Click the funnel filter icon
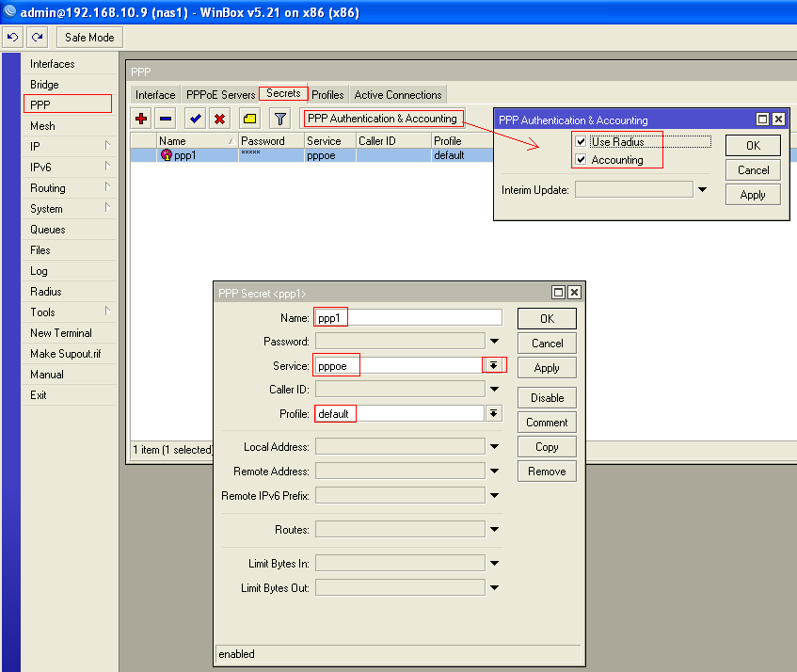 tap(279, 119)
